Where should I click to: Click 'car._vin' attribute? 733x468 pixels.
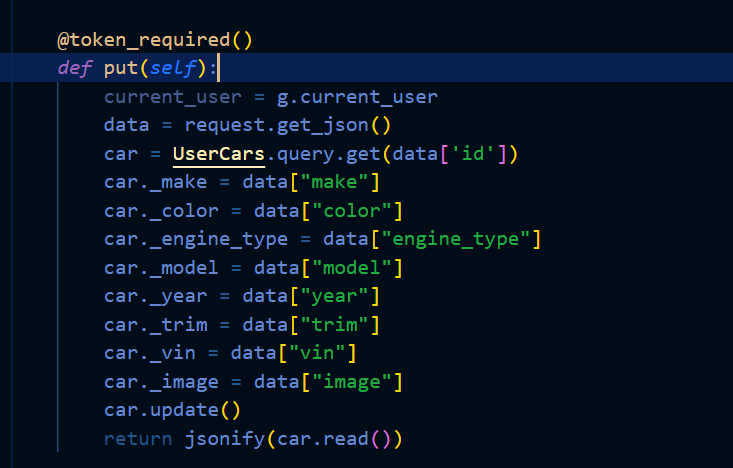[x=150, y=353]
